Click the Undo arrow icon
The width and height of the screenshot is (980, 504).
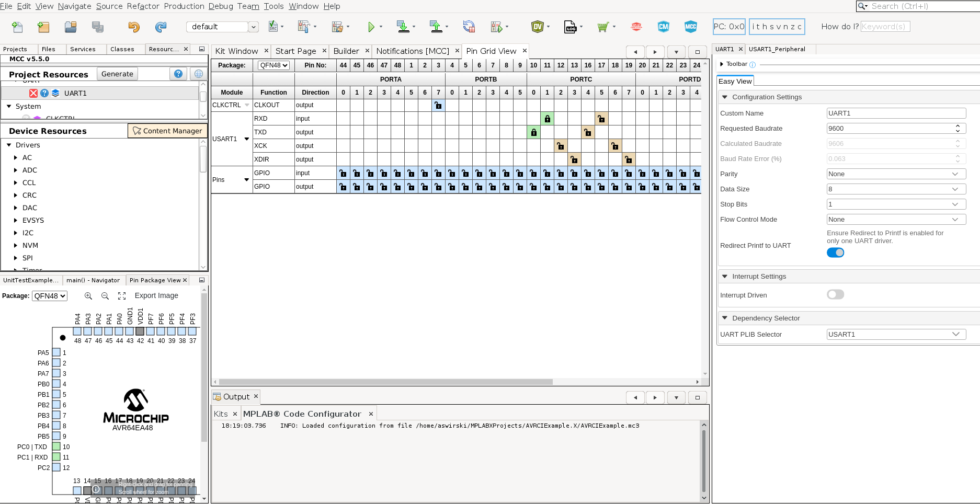coord(134,27)
